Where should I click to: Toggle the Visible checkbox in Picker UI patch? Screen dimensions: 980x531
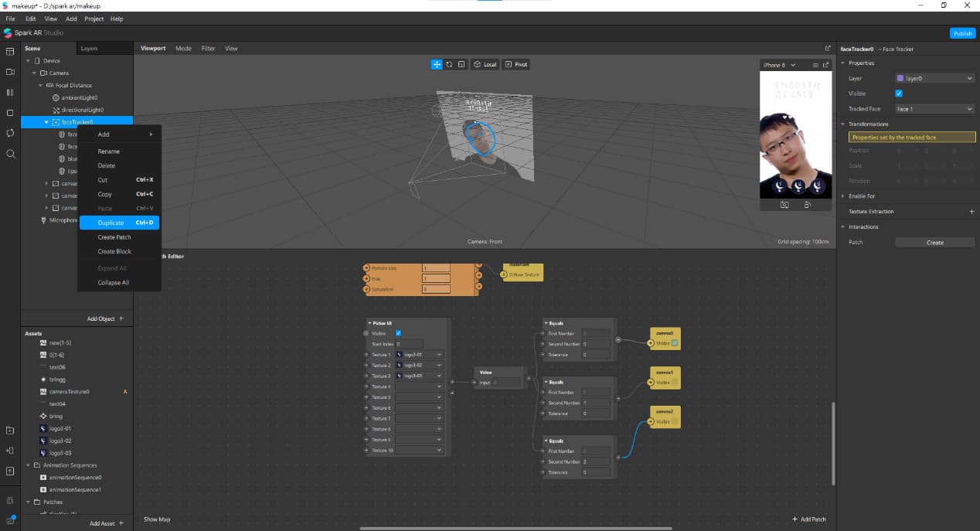[x=398, y=333]
